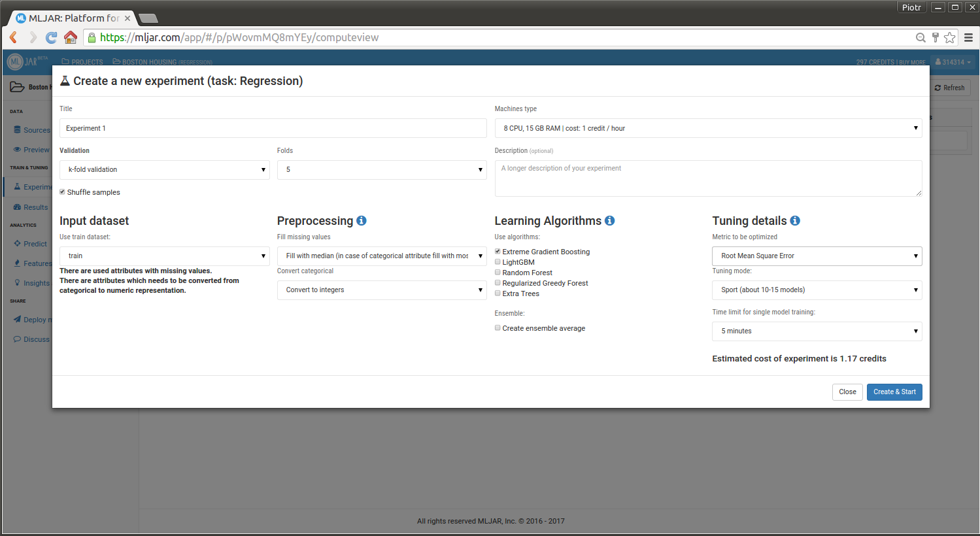Open BOSTON HOUSING project breadcrumb
Viewport: 980px width, 536px height.
(162, 62)
